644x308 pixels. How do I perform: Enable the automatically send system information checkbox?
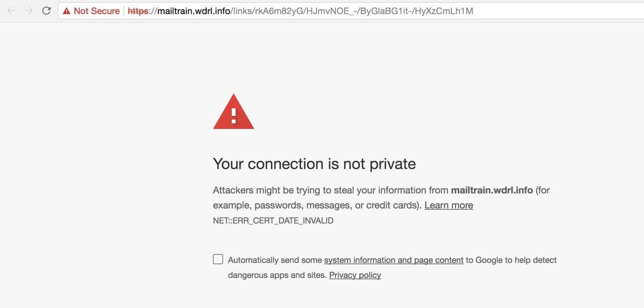pos(218,259)
